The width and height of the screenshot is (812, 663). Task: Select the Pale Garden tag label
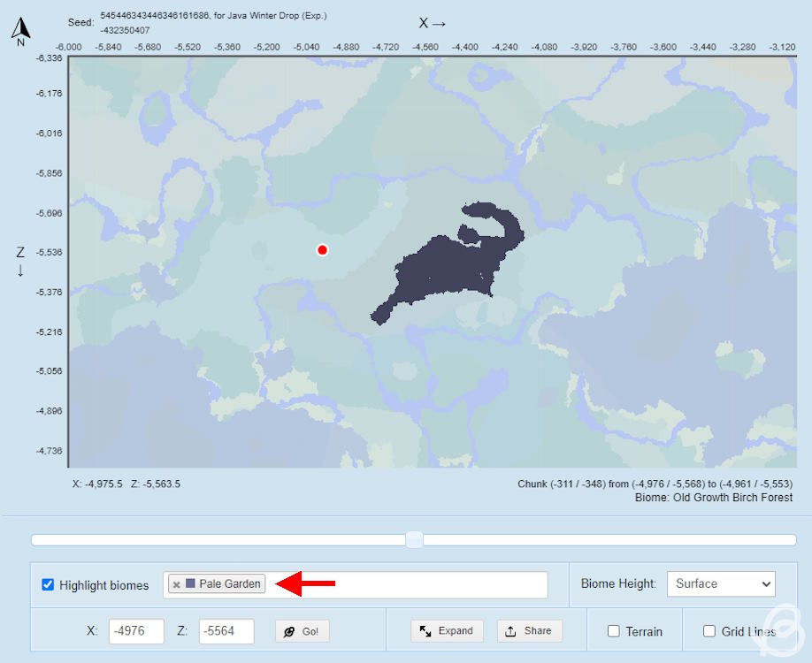click(x=229, y=584)
